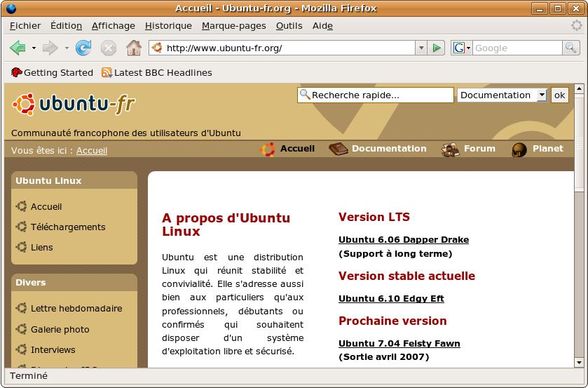Click the page scrollbar down arrow
The height and width of the screenshot is (388, 588).
coord(579,363)
